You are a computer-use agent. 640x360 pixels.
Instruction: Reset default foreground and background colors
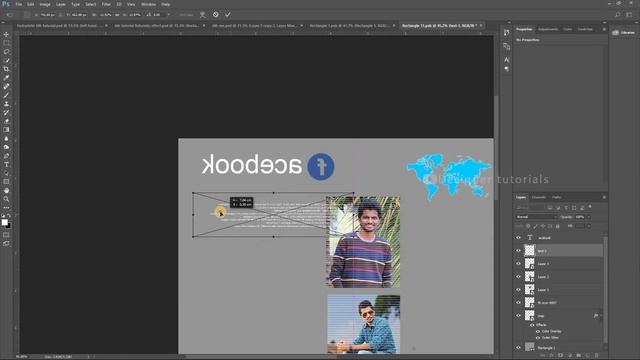[x=3, y=216]
